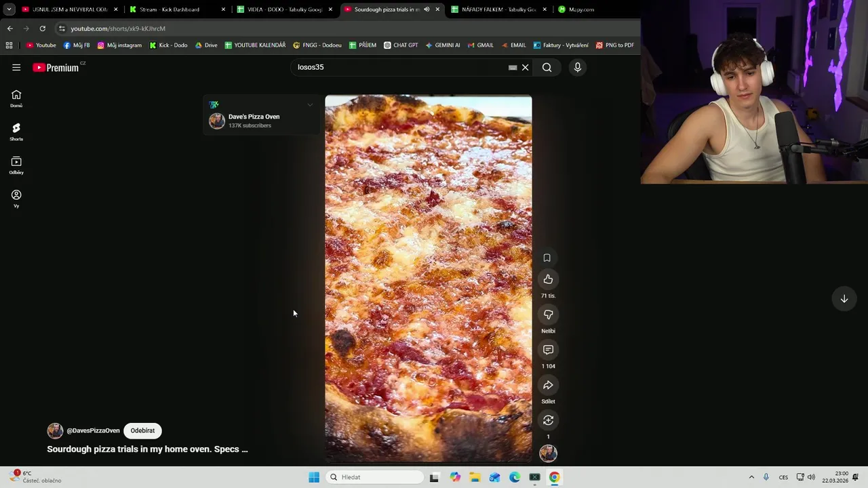Open the YouTube hamburger guide menu

pos(16,67)
